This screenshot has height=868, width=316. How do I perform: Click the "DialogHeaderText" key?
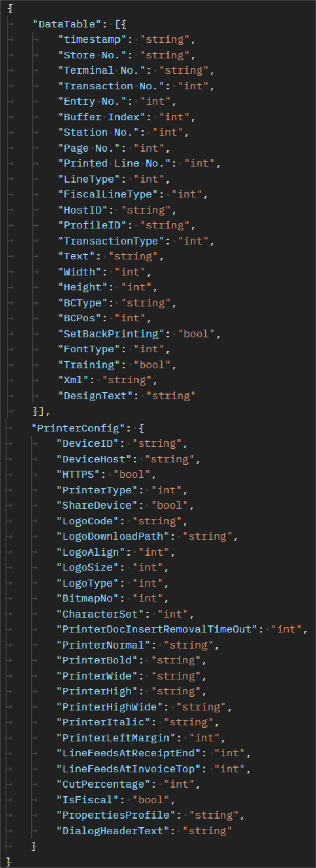[x=115, y=831]
